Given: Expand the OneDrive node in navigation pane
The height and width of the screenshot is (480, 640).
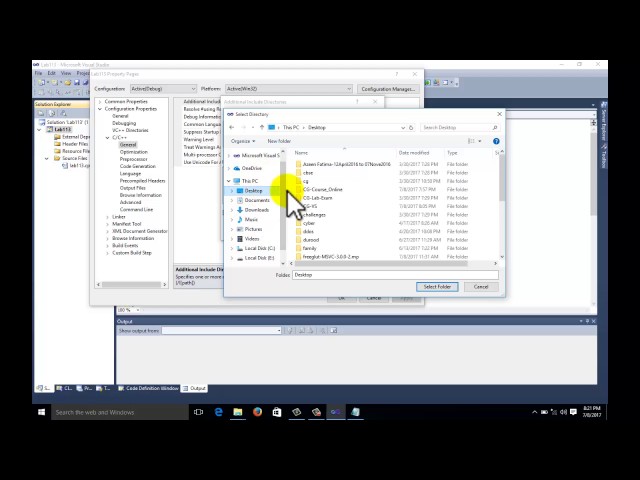Looking at the screenshot, I should coord(229,168).
